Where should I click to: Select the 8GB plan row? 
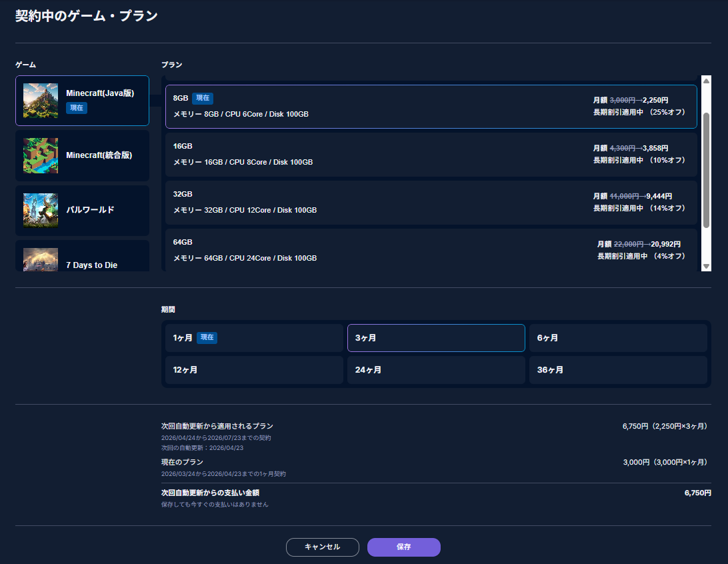pyautogui.click(x=431, y=107)
